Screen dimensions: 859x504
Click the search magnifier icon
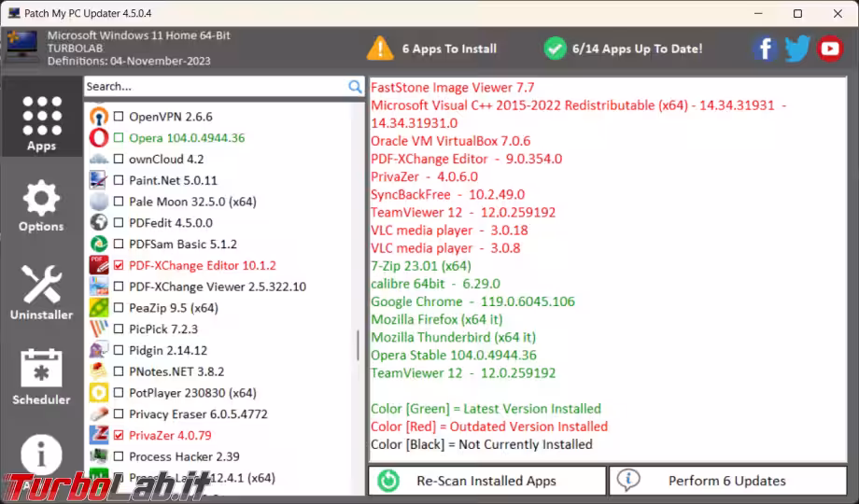(355, 87)
